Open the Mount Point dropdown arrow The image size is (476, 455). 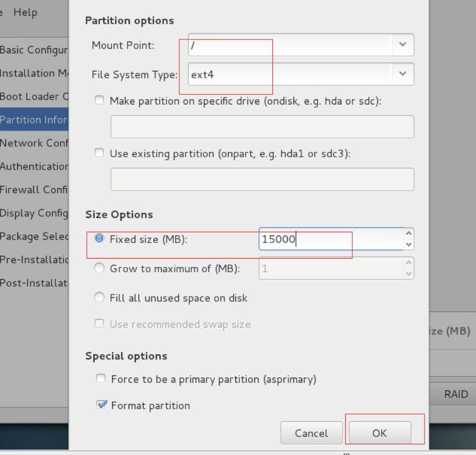coord(402,45)
